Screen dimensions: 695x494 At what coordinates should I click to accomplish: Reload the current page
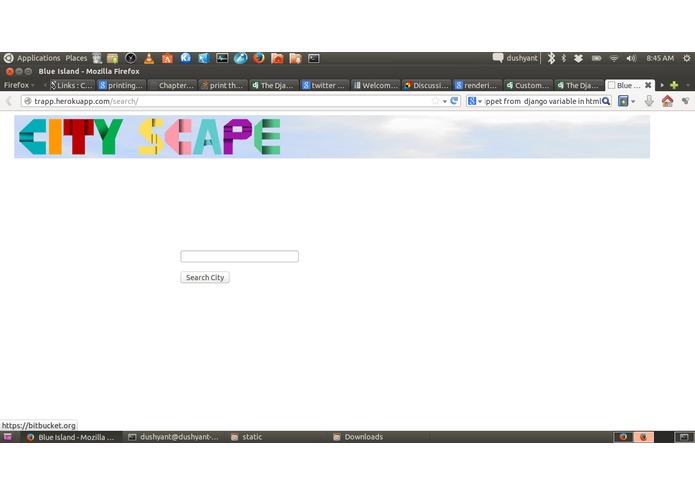click(454, 101)
